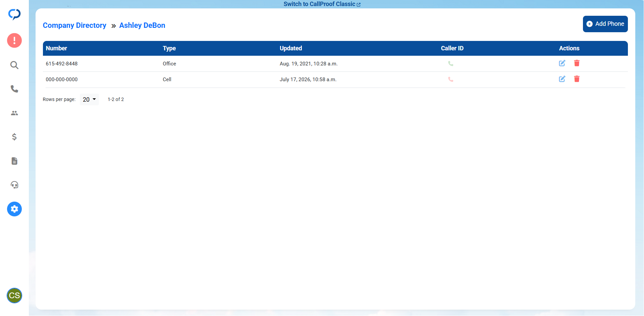
Task: Click the Updated column header
Action: pos(291,48)
